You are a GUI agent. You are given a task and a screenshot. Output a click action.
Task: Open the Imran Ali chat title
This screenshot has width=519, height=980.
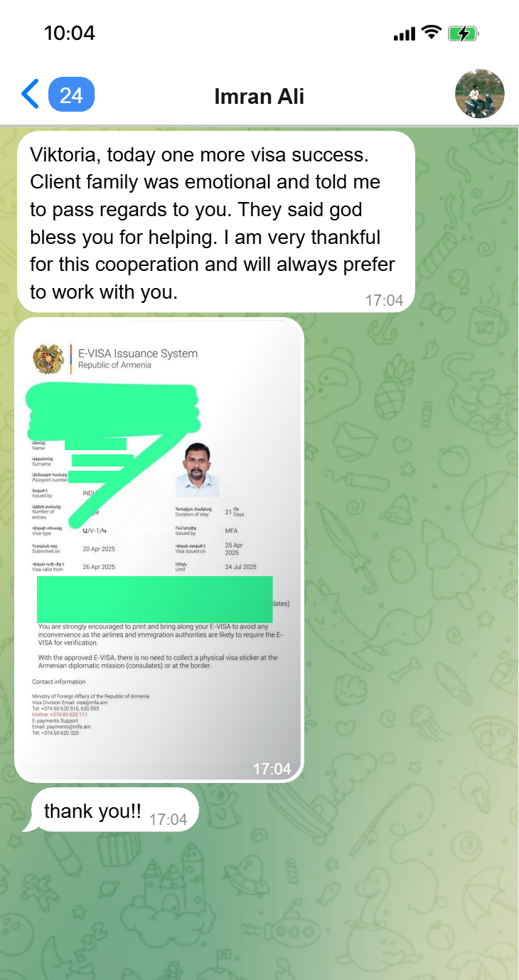point(259,96)
